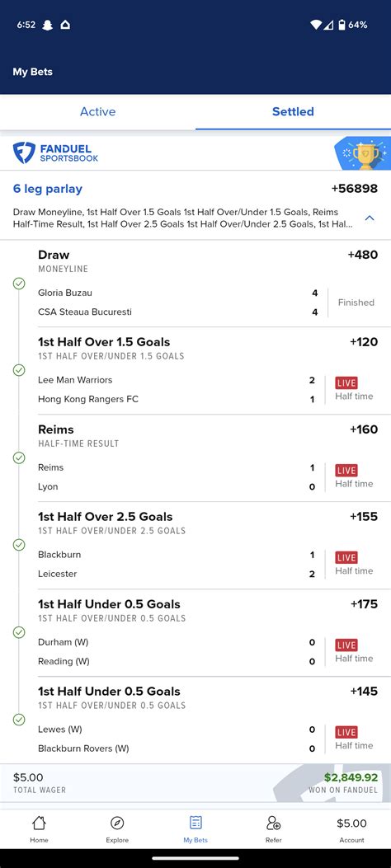
Task: Tap the FanDuel Sportsbook shield logo
Action: coord(24,152)
